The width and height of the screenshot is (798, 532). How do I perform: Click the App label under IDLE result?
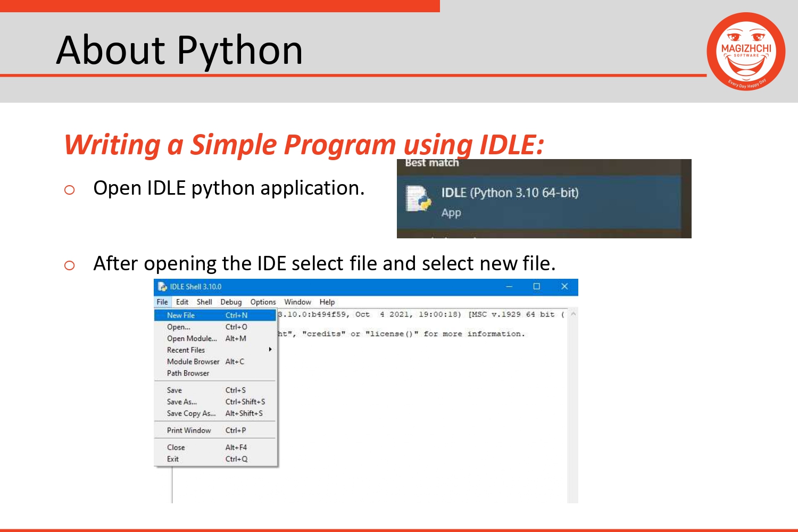[451, 213]
